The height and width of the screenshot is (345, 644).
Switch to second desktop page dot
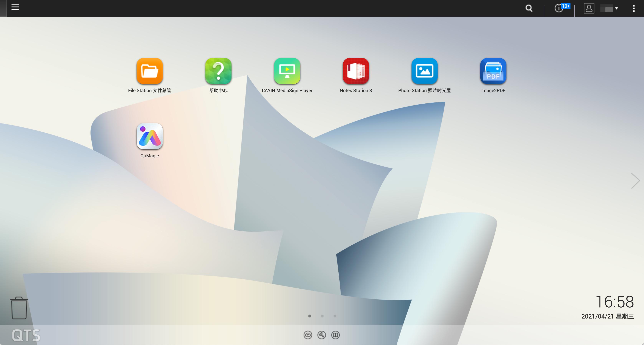pyautogui.click(x=322, y=316)
